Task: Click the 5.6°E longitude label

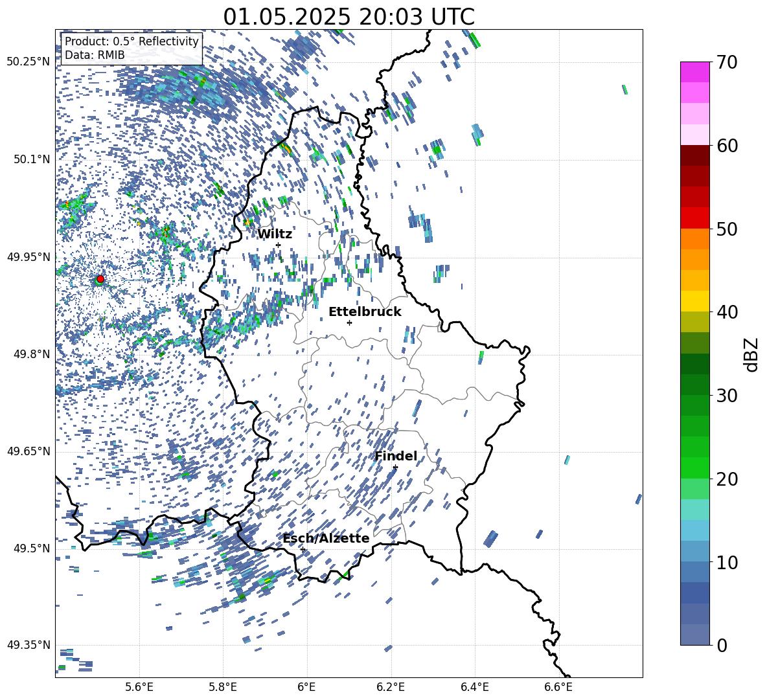Action: [x=139, y=687]
